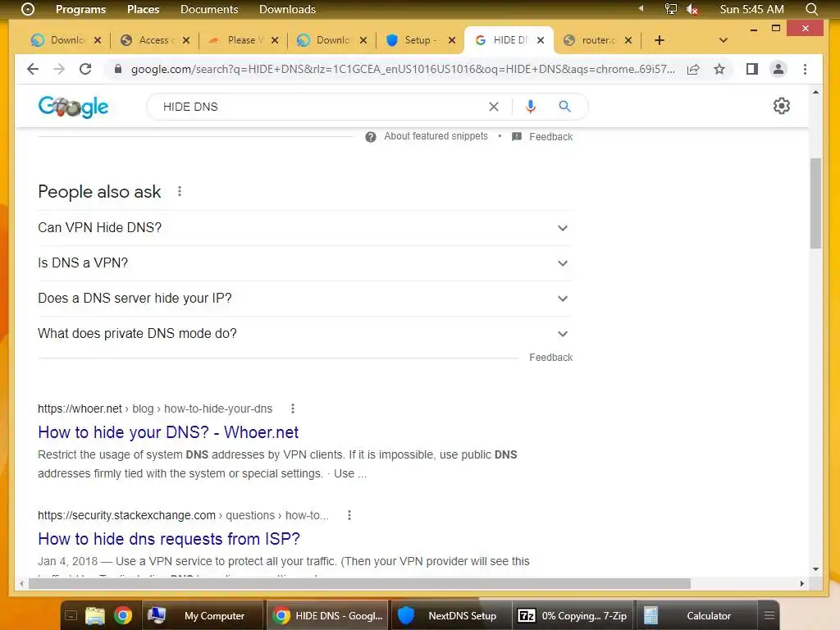Open "How to hide dns requests from ISP?"
The height and width of the screenshot is (630, 840).
coord(169,539)
